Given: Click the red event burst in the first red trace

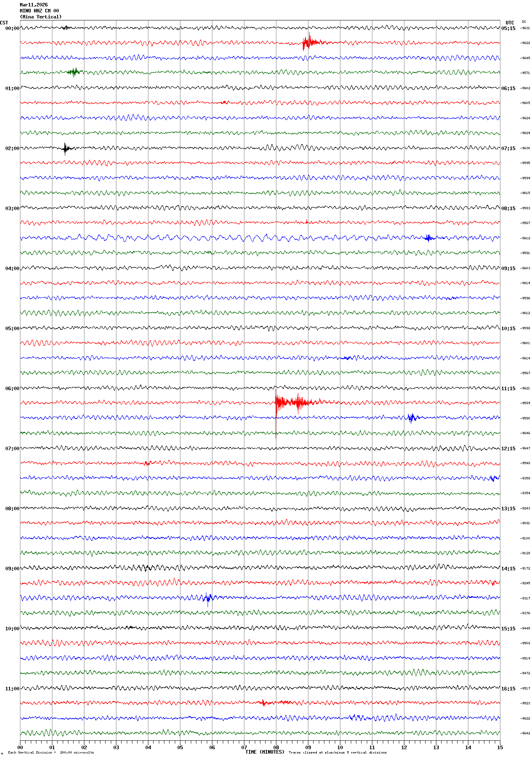Looking at the screenshot, I should [309, 42].
